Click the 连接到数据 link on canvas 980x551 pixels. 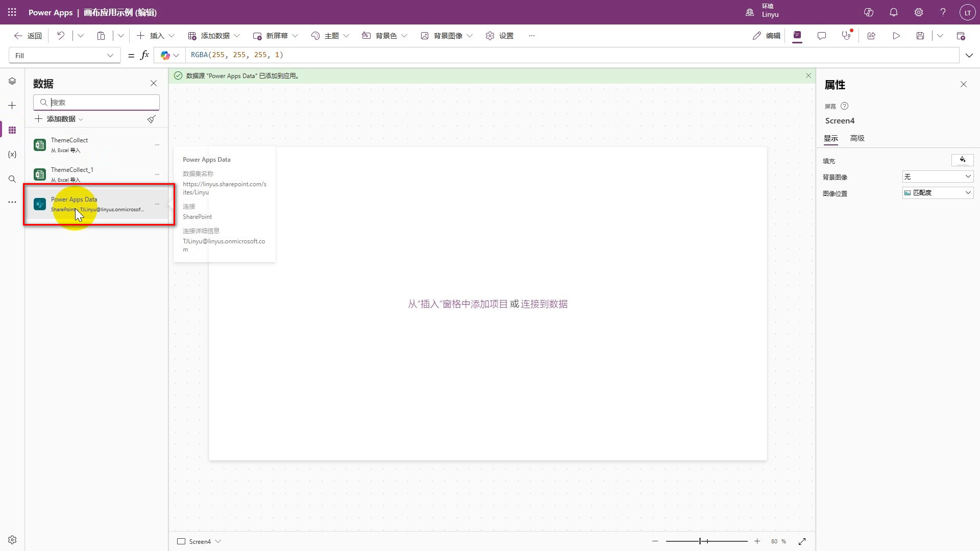click(544, 304)
